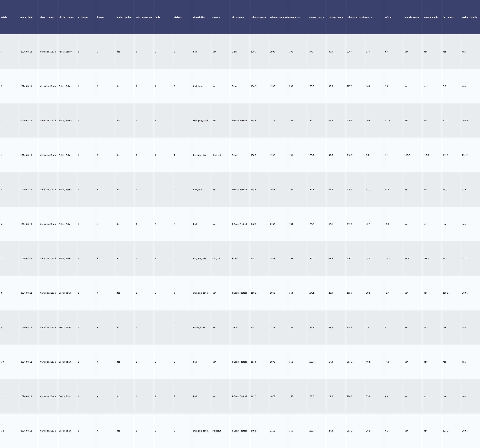Click swing length value 231.2
This screenshot has height=448, width=480.
(x=464, y=155)
